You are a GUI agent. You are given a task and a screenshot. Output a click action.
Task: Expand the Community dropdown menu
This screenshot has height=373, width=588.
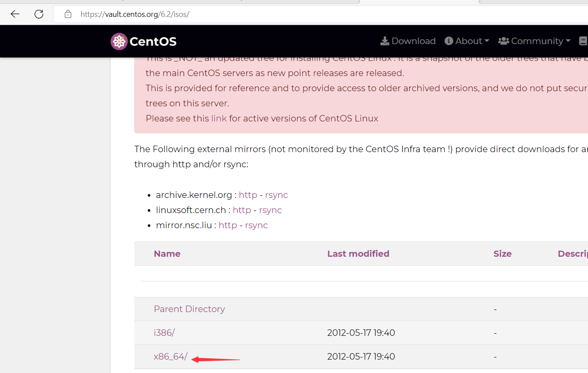coord(534,41)
